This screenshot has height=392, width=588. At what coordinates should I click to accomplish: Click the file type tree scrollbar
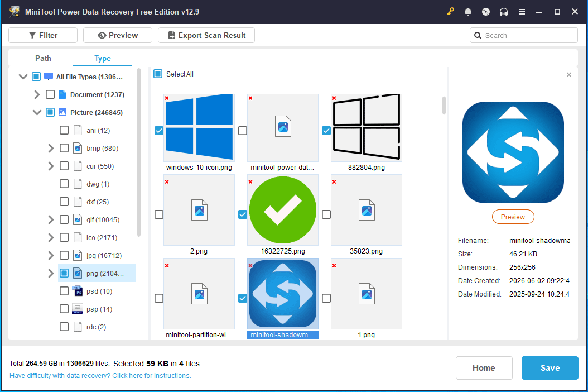point(139,152)
